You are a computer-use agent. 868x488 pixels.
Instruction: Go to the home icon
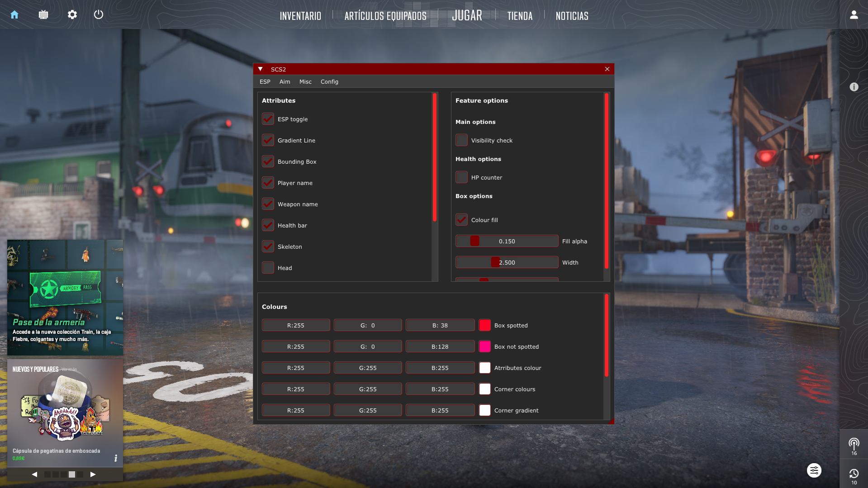click(x=14, y=14)
